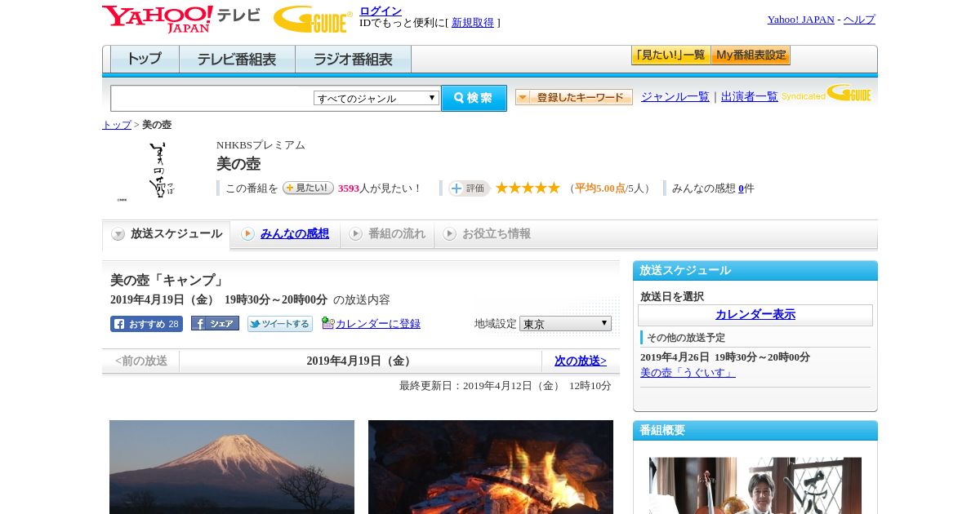Open ジャンル一覧 link

tap(675, 97)
